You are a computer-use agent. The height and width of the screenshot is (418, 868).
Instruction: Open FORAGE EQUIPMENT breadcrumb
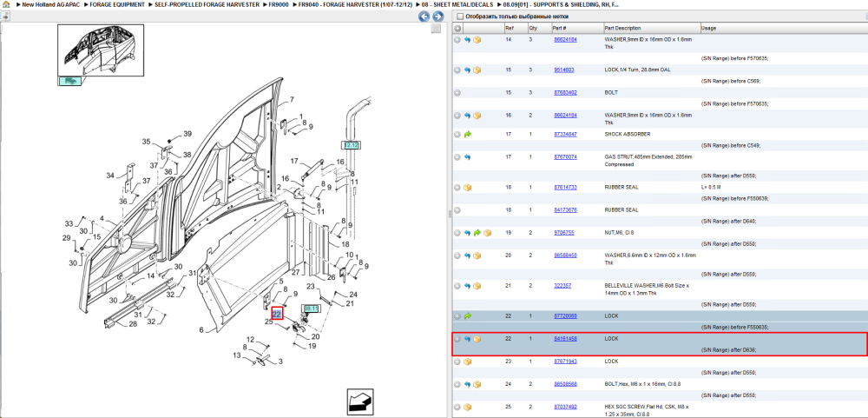pyautogui.click(x=117, y=4)
